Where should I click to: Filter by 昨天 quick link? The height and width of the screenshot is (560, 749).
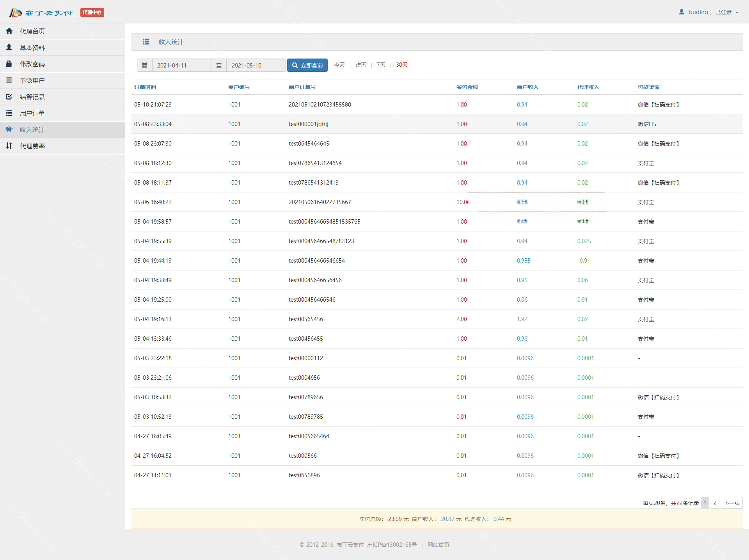tap(361, 65)
